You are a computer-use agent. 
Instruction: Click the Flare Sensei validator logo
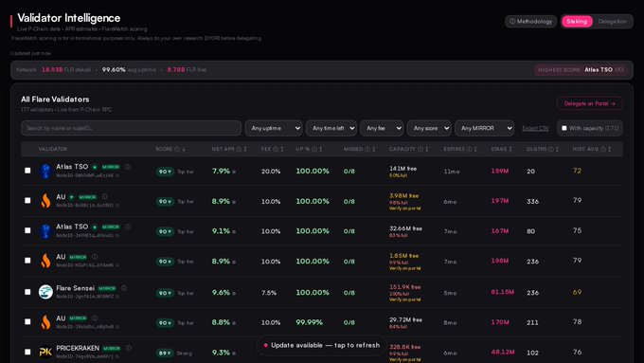[45, 292]
